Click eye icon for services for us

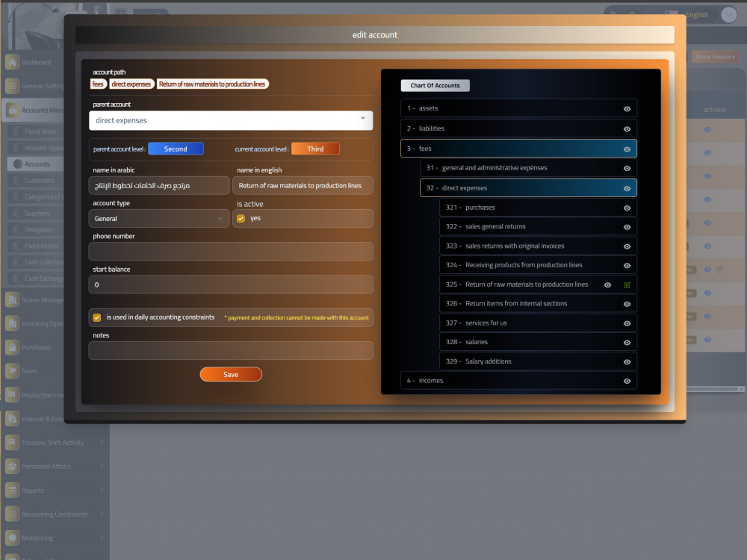coord(627,324)
